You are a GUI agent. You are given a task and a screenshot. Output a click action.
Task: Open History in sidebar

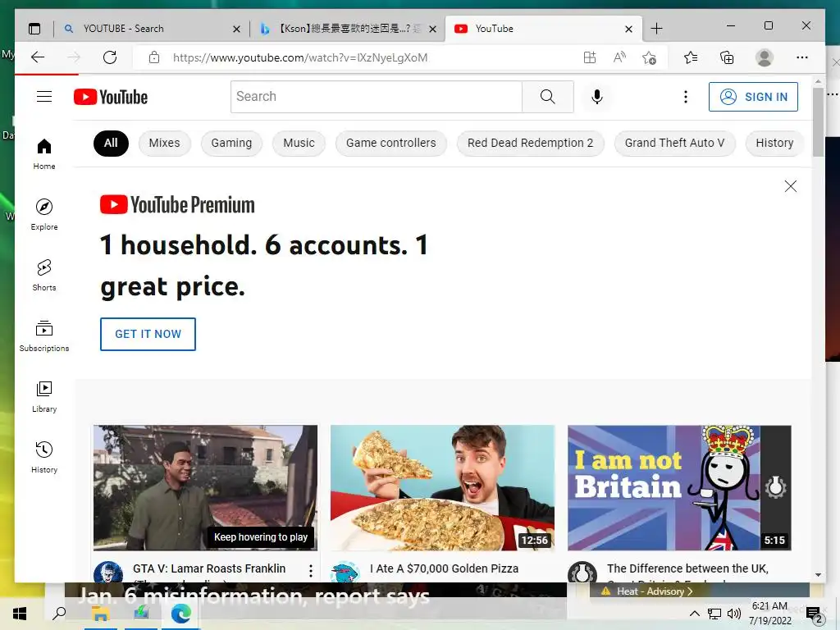click(x=44, y=458)
